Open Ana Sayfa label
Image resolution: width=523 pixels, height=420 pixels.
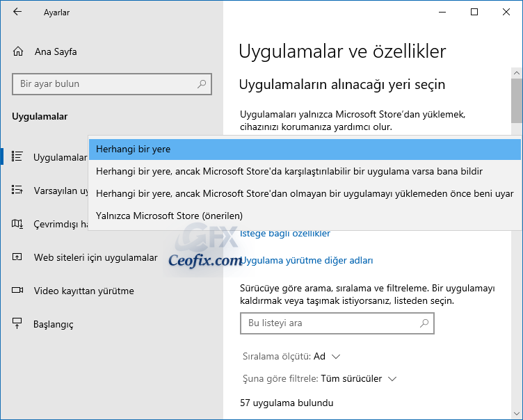point(56,51)
